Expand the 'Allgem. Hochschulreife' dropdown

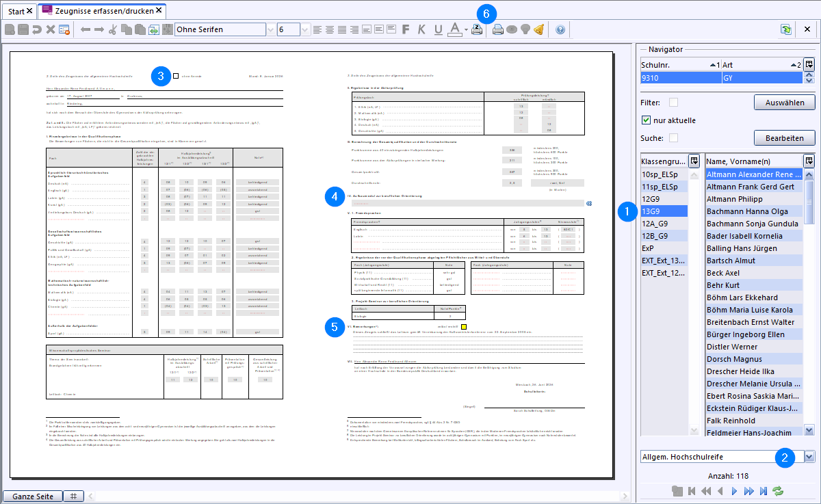810,456
